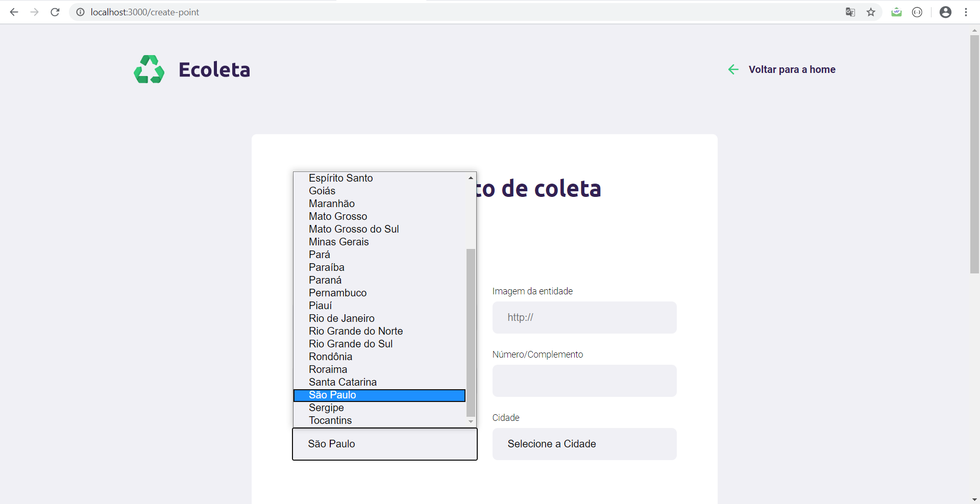The width and height of the screenshot is (980, 504).
Task: Click the Ecoleta recycling logo
Action: 149,69
